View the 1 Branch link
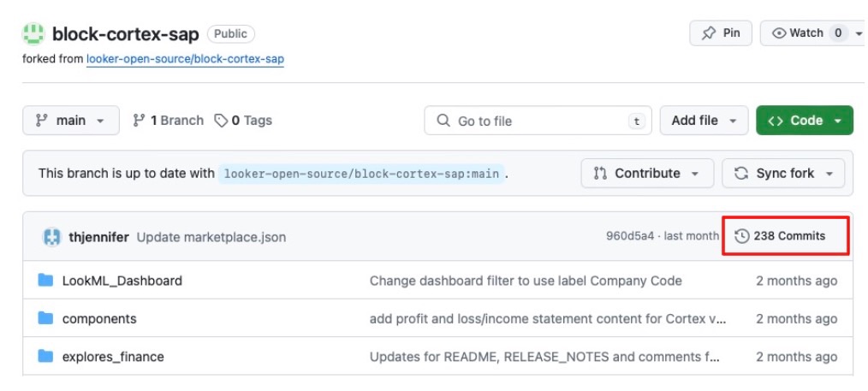 [x=169, y=121]
